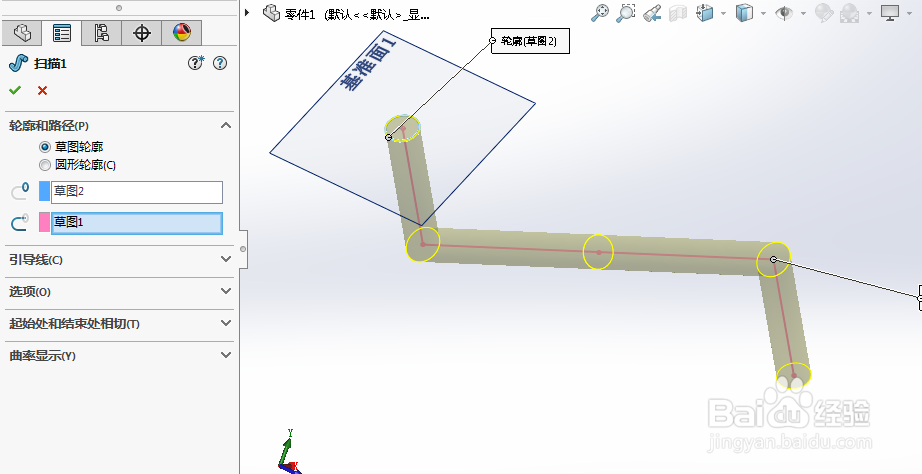Screen dimensions: 922x474
Task: Click the Hide/Show Items eye icon
Action: coord(784,13)
